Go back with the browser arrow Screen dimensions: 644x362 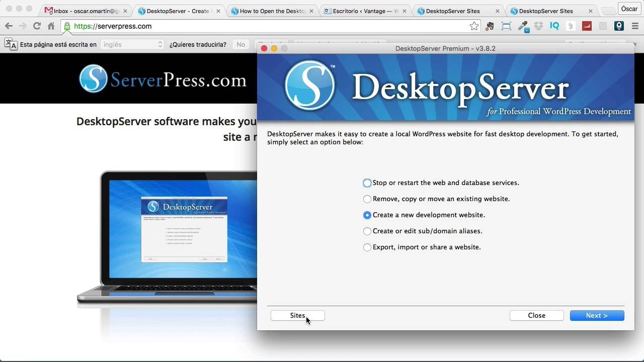[9, 26]
